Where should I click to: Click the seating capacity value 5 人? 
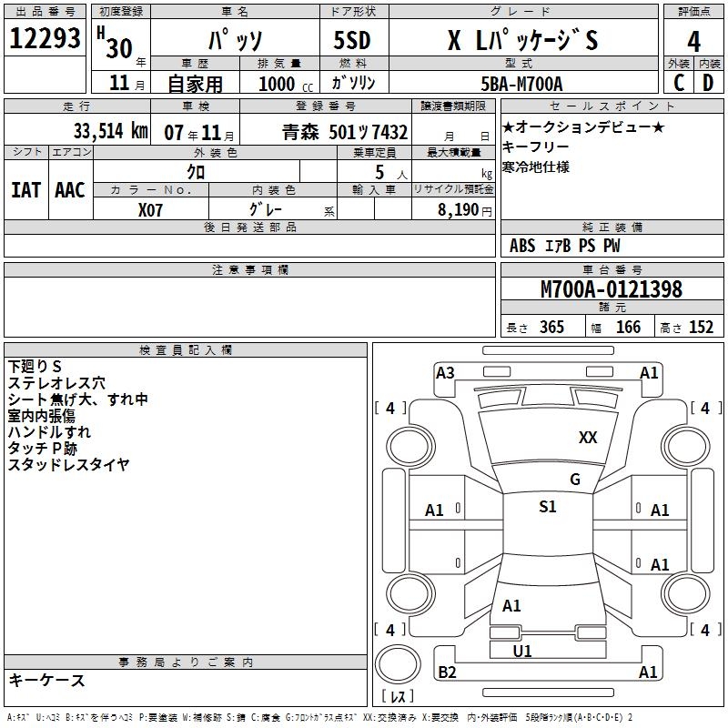pyautogui.click(x=390, y=173)
